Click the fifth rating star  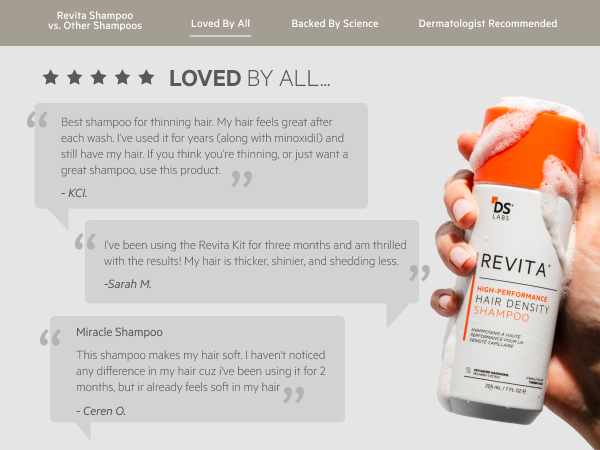tap(146, 77)
